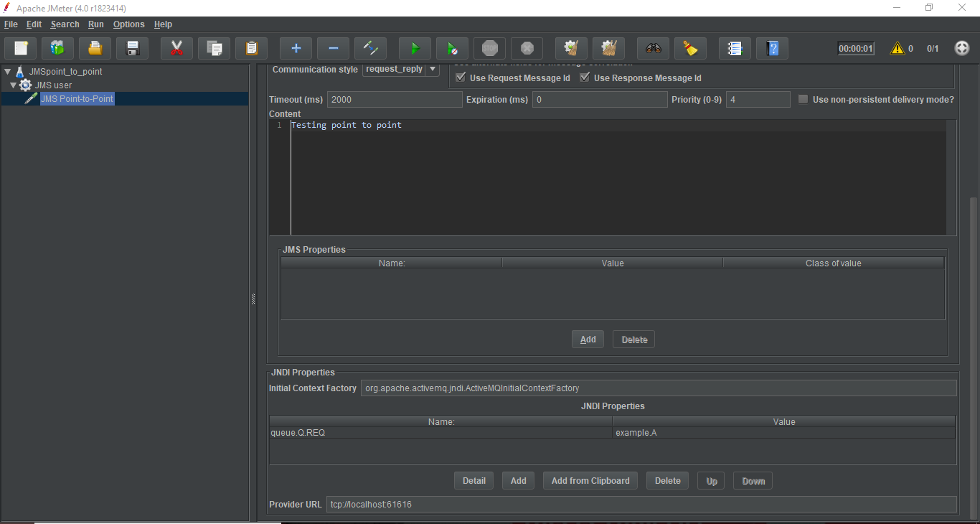Collapse the JMSpoint_to_point tree node
The height and width of the screenshot is (524, 980).
8,72
